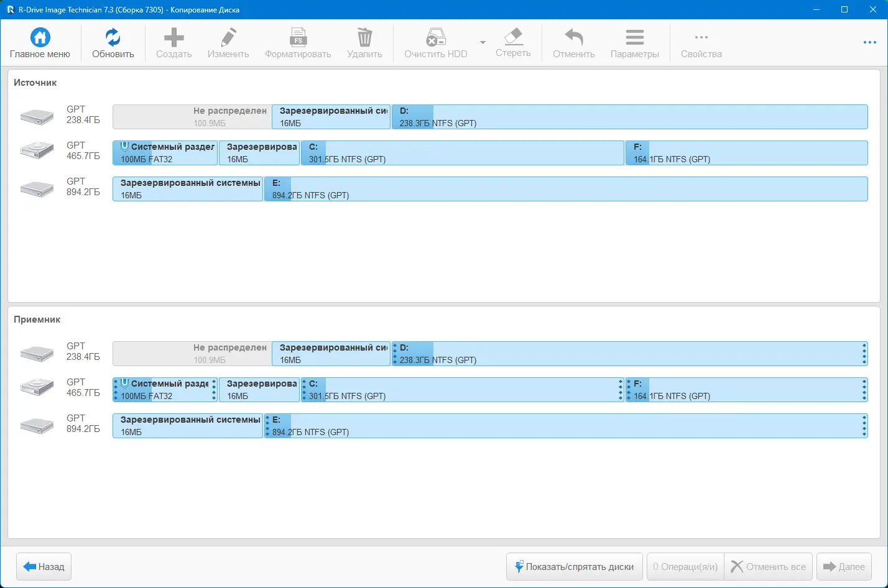Screen dimensions: 888x588
Task: Click the Очистить HDD icon
Action: pos(435,38)
